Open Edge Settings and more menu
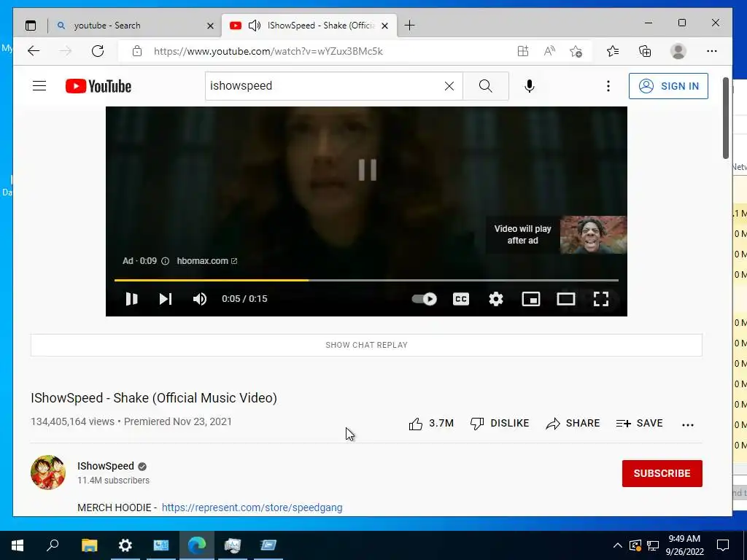This screenshot has width=747, height=560. point(712,51)
